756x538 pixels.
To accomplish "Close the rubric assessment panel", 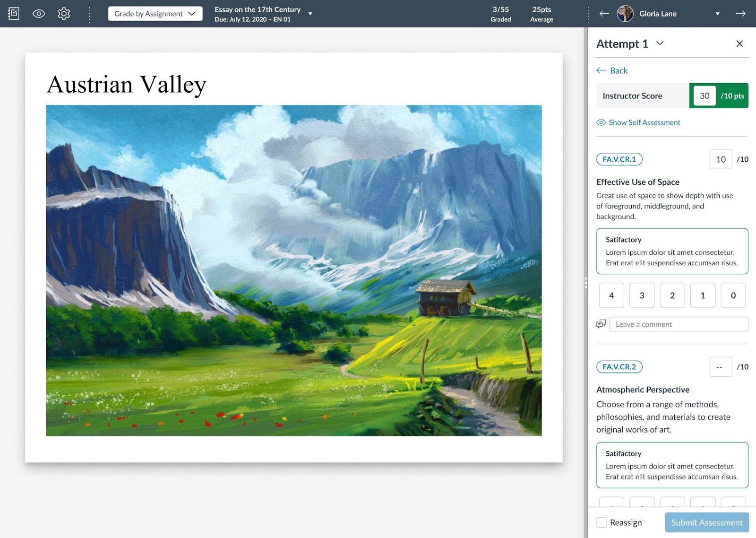I will coord(739,43).
